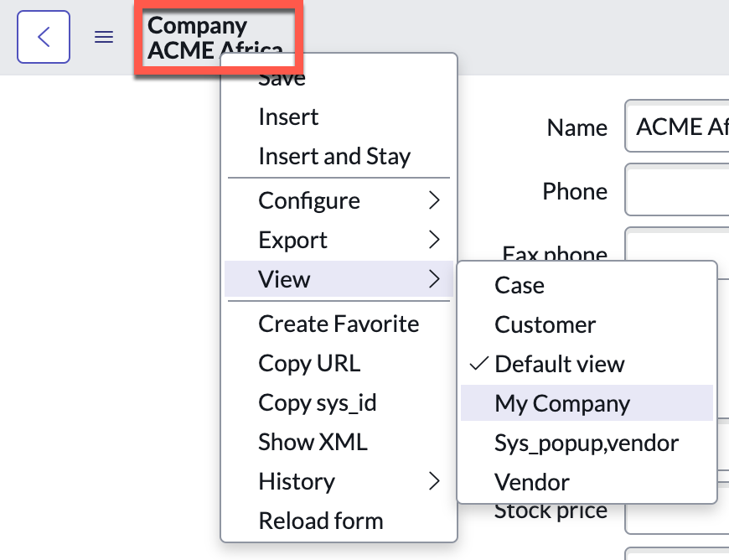Select the checked Default view option
Screen dimensions: 729x560
point(587,364)
